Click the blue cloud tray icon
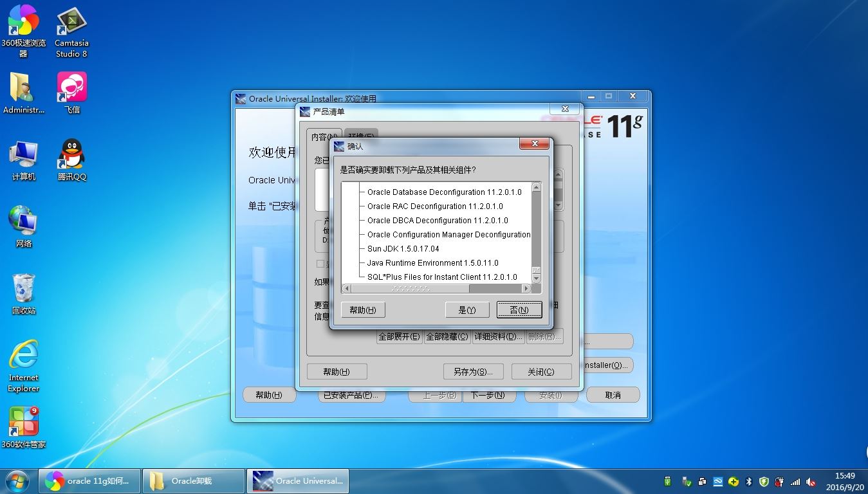868x494 pixels. [717, 481]
